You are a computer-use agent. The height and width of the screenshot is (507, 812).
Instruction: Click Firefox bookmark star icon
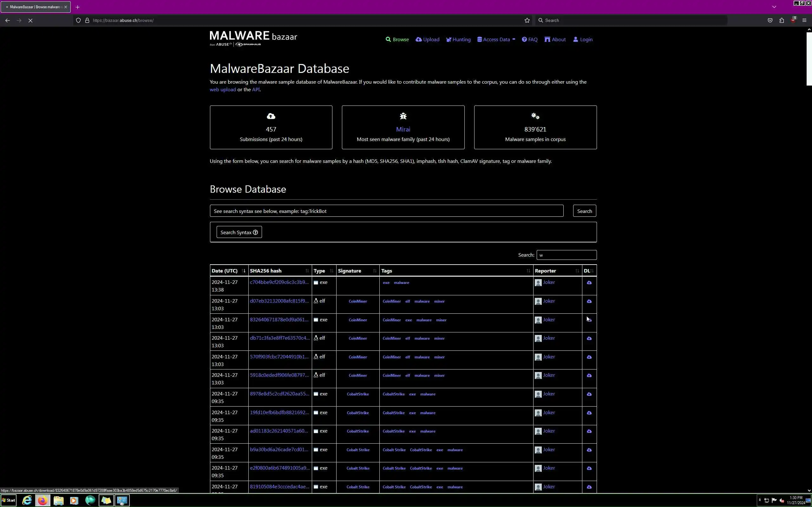click(527, 21)
